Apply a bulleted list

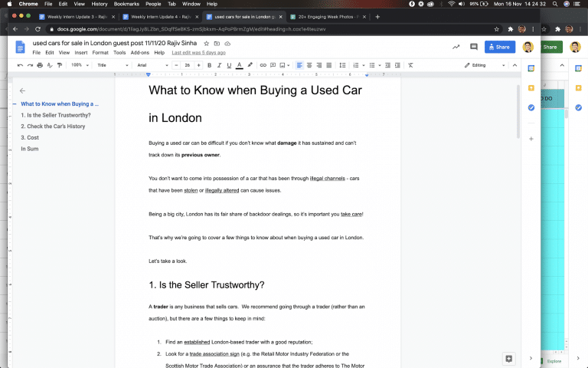(x=372, y=65)
